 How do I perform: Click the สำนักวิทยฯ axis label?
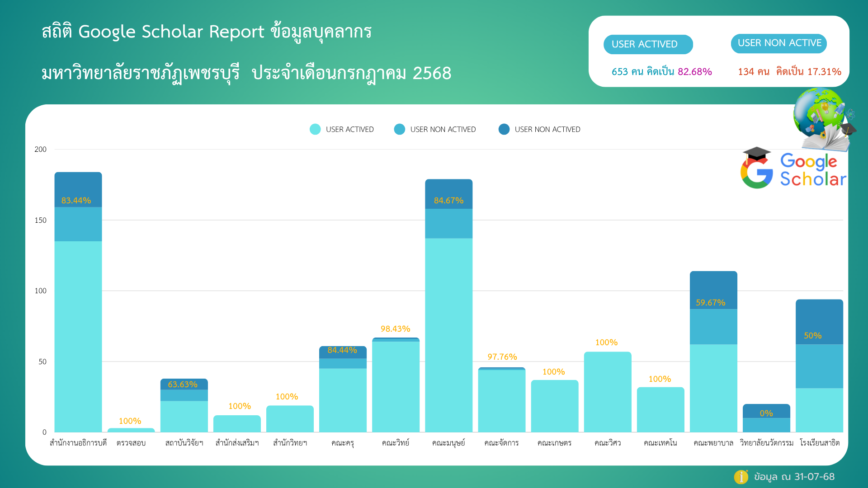[x=290, y=443]
